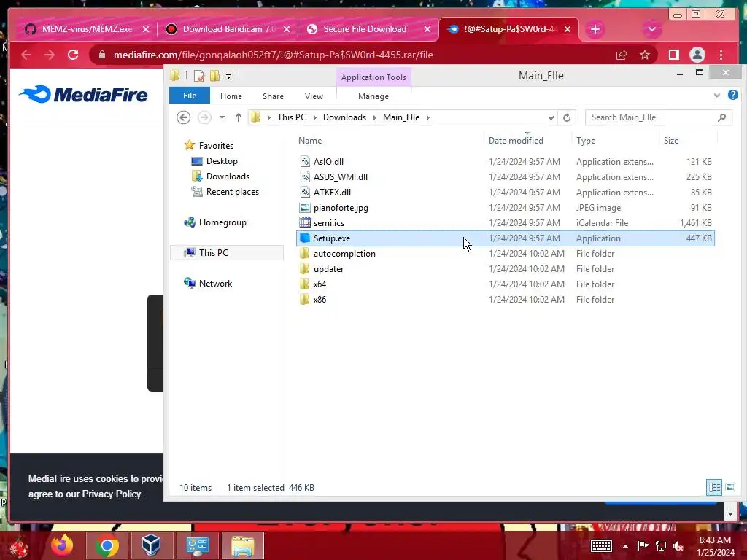Toggle Chrome side panel icon
The width and height of the screenshot is (747, 560).
point(673,55)
